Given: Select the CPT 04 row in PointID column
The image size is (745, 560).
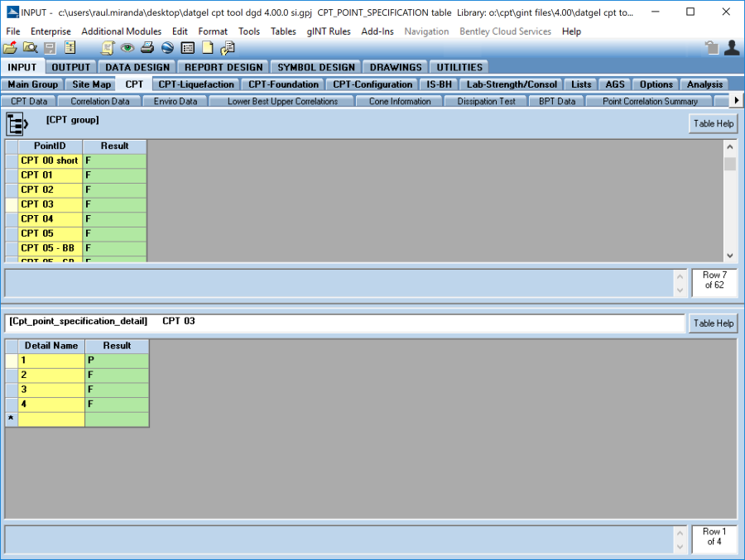Looking at the screenshot, I should [x=50, y=219].
